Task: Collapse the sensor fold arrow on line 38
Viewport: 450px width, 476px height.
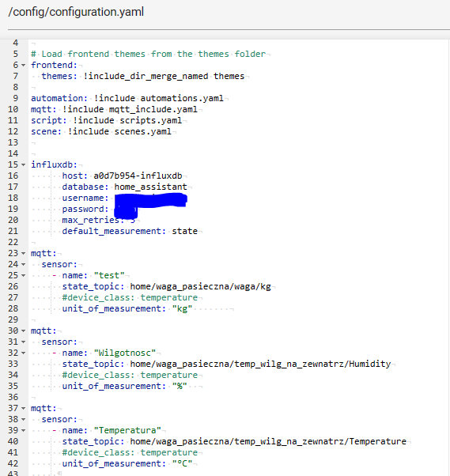Action: pyautogui.click(x=24, y=420)
